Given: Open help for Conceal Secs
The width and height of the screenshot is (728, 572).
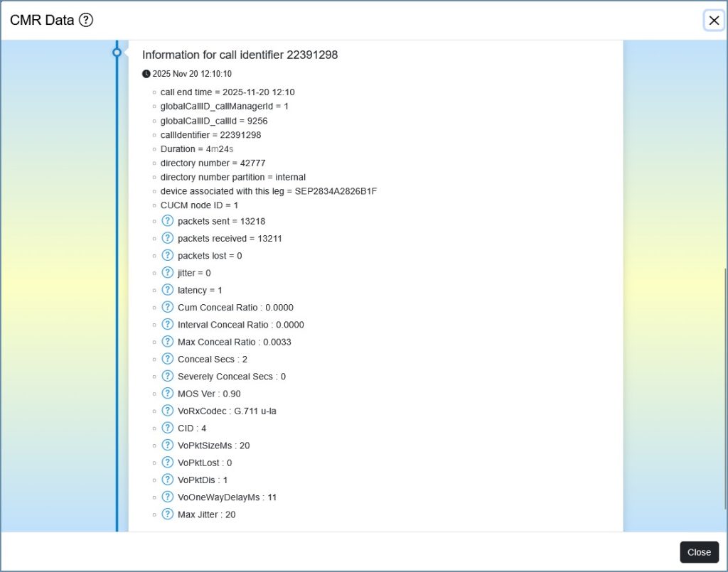Looking at the screenshot, I should pyautogui.click(x=168, y=359).
